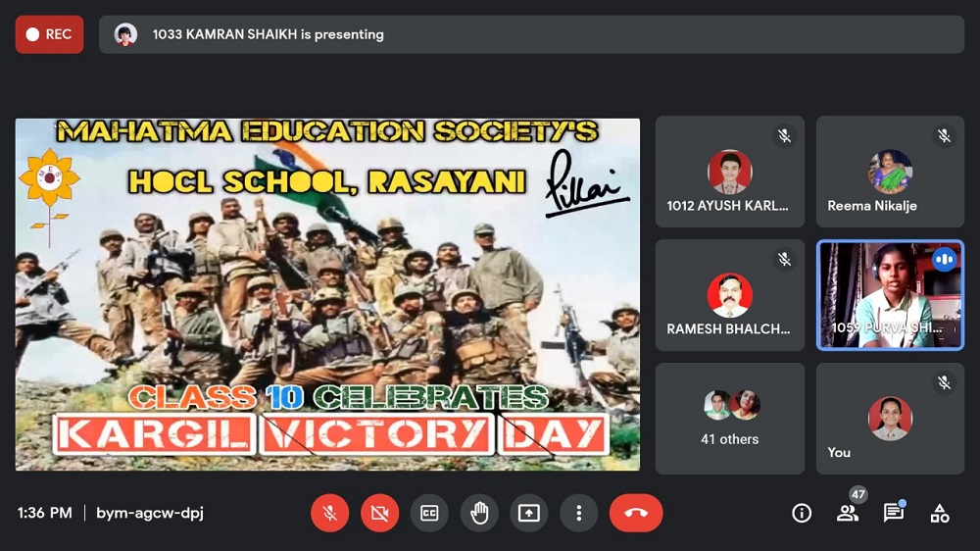Image resolution: width=980 pixels, height=551 pixels.
Task: Open the activities shapes icon
Action: 940,513
